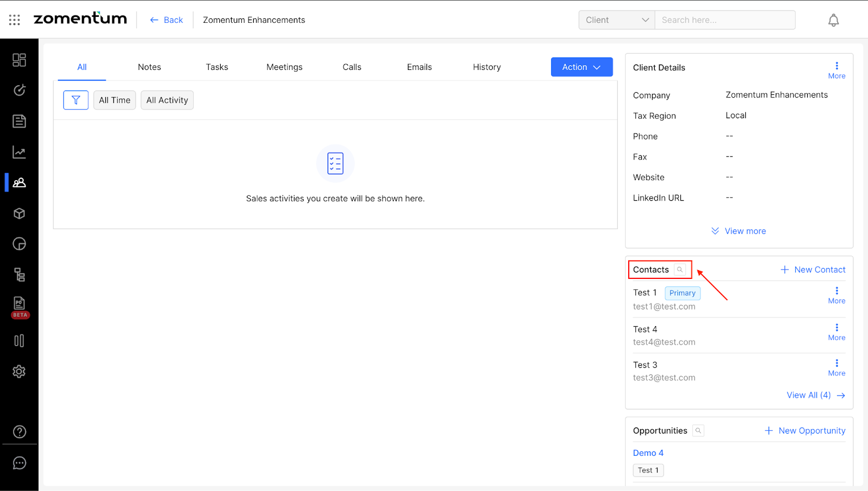Open More menu for Test 4 contact
Screen dimensions: 868x491
[x=837, y=332]
